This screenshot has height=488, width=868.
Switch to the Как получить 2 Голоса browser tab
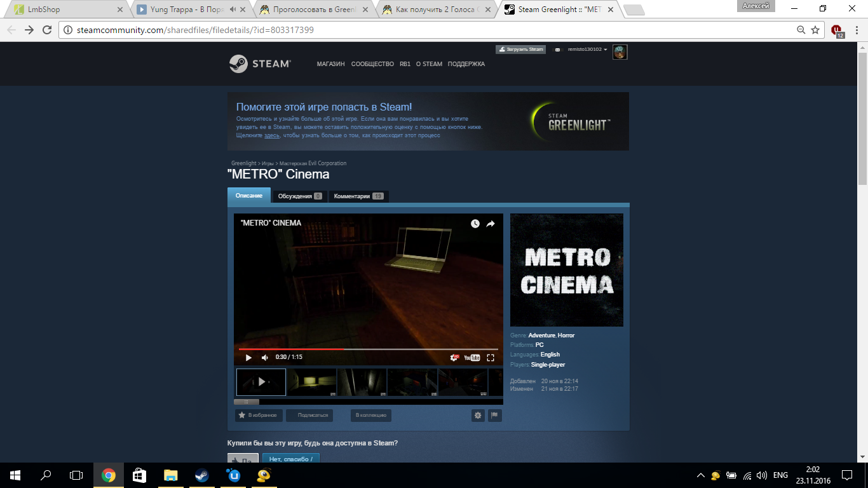pos(437,10)
